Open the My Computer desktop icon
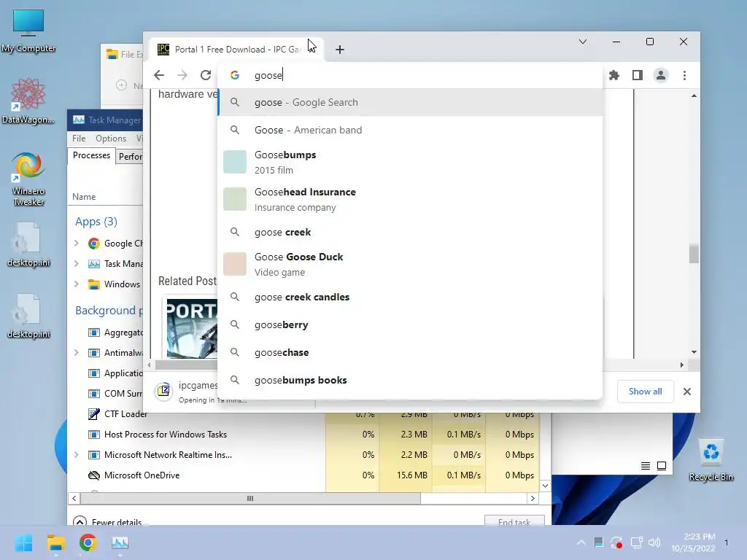 pyautogui.click(x=28, y=31)
